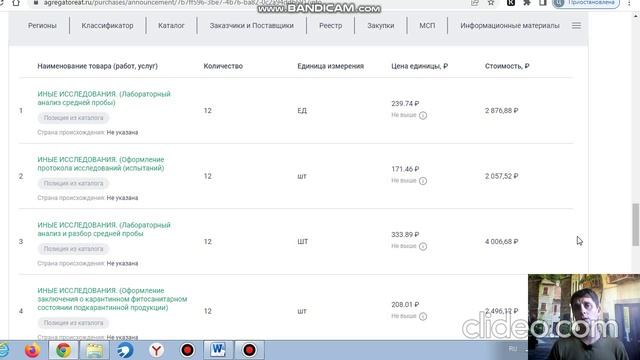Click Позиция из каталога badge in row 4
This screenshot has height=360, width=640.
[x=73, y=323]
